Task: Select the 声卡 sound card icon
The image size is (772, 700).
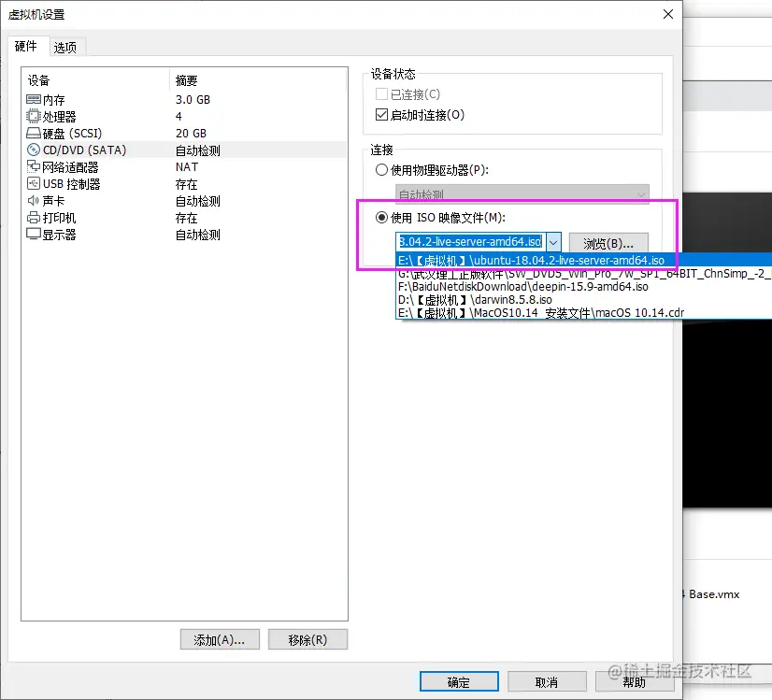Action: pyautogui.click(x=35, y=200)
